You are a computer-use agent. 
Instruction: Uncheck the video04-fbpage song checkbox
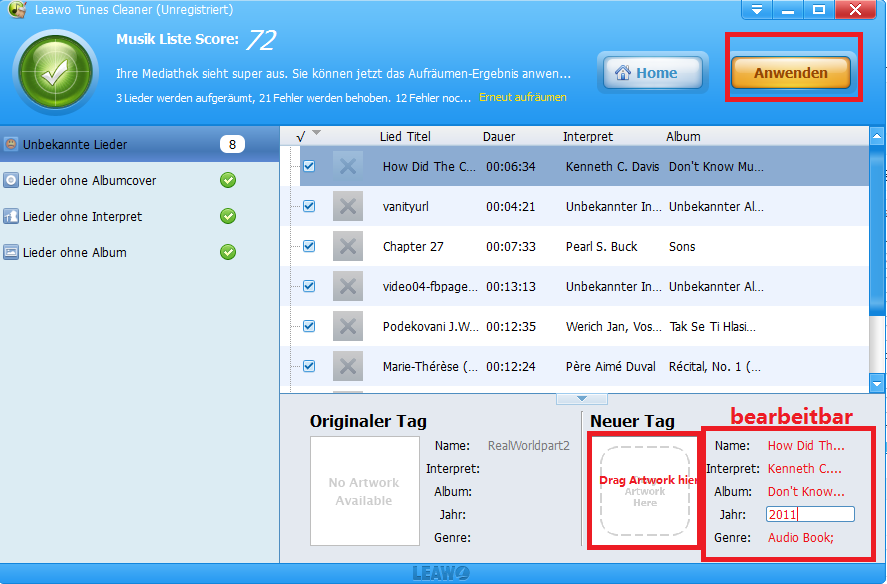pyautogui.click(x=309, y=286)
